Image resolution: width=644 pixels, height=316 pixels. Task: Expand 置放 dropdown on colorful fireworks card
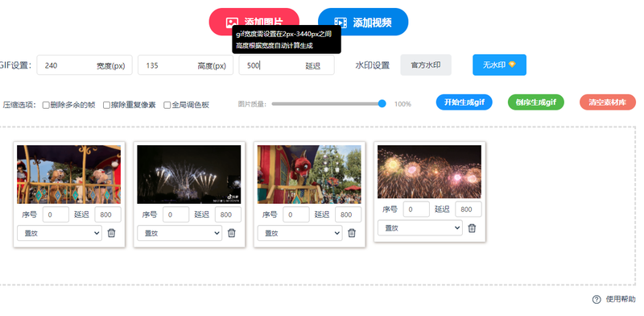(420, 228)
